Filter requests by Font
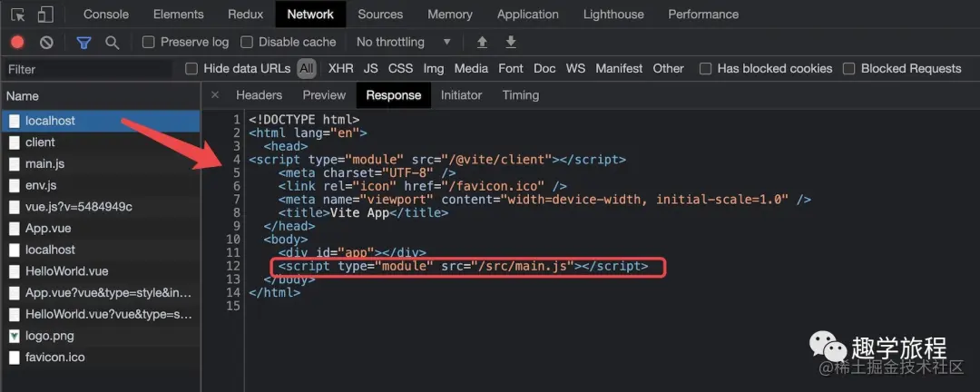Image resolution: width=980 pixels, height=392 pixels. [x=511, y=69]
